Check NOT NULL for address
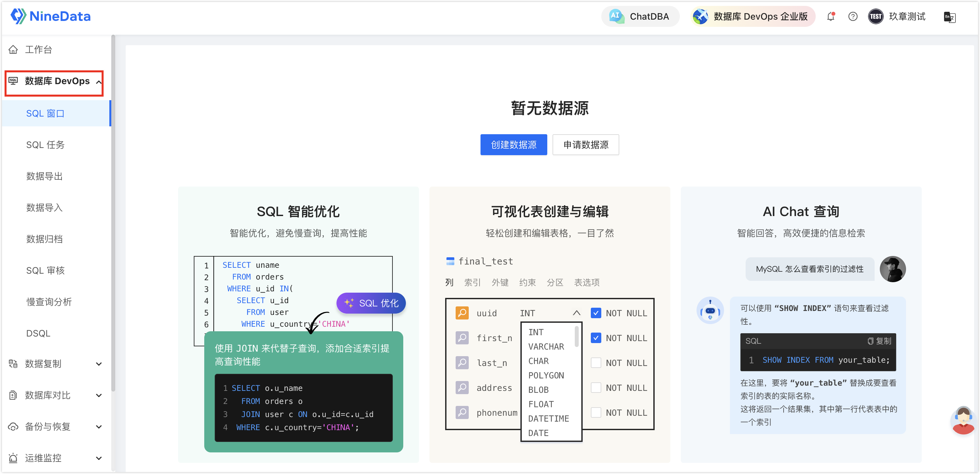Screen dimensions: 980x474 click(x=596, y=388)
